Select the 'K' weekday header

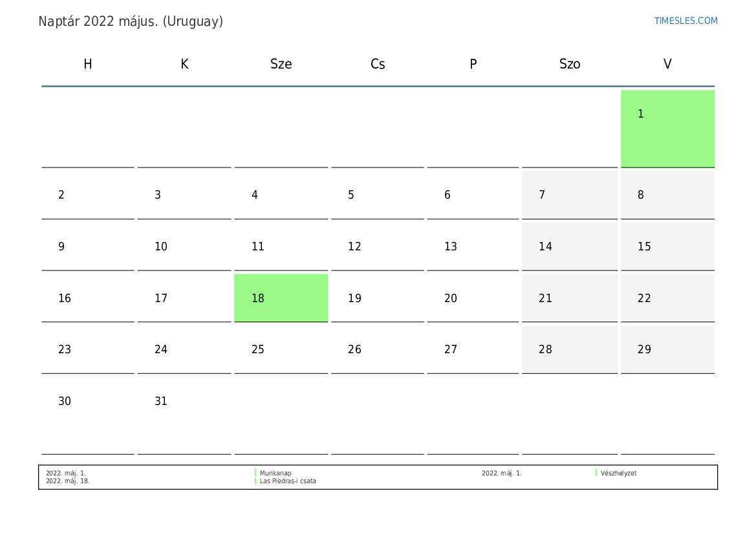coord(184,63)
